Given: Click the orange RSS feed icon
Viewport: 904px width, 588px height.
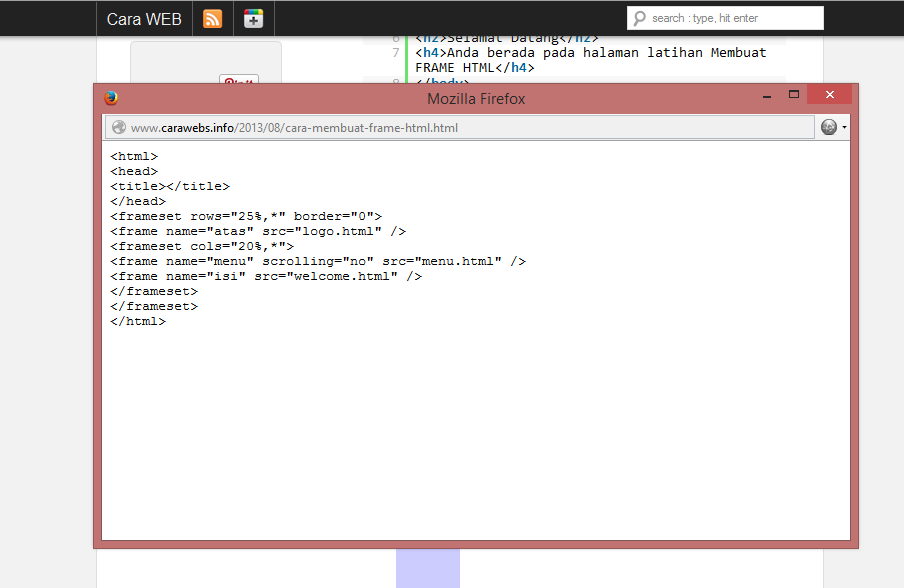Looking at the screenshot, I should pyautogui.click(x=212, y=18).
